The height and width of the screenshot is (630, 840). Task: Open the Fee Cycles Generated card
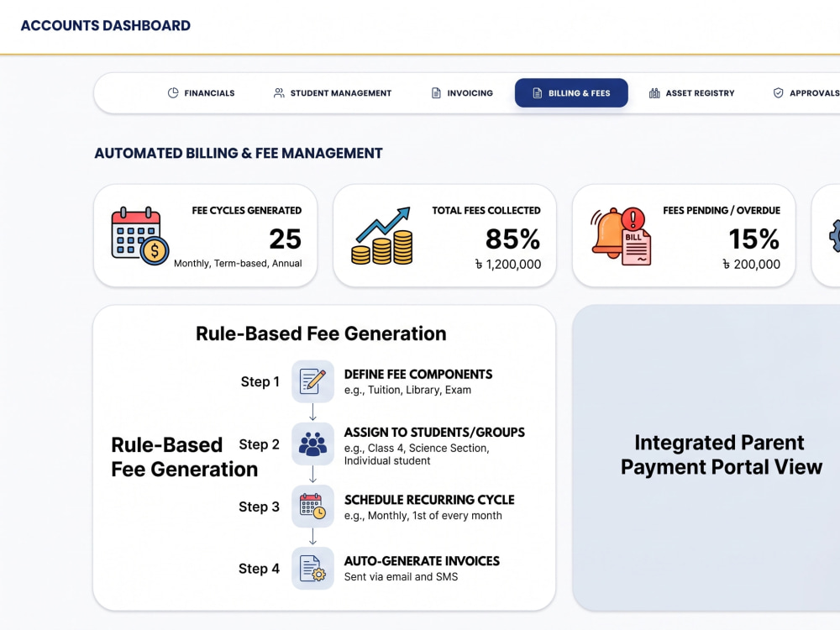point(205,236)
